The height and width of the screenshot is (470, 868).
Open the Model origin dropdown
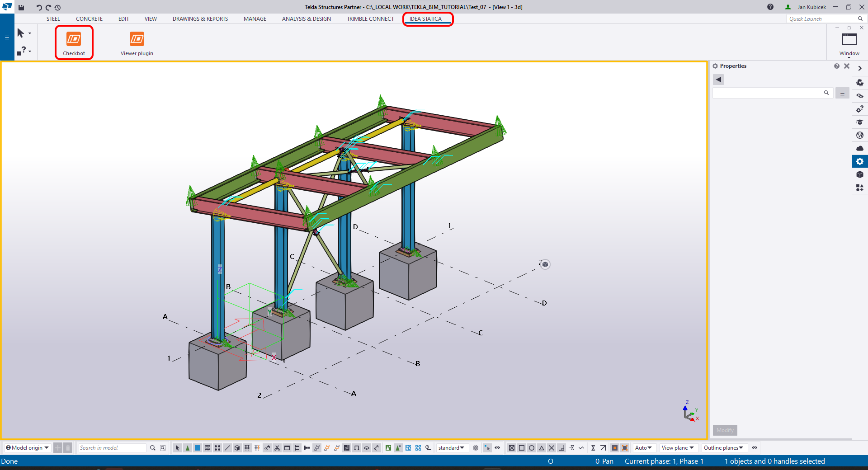28,448
